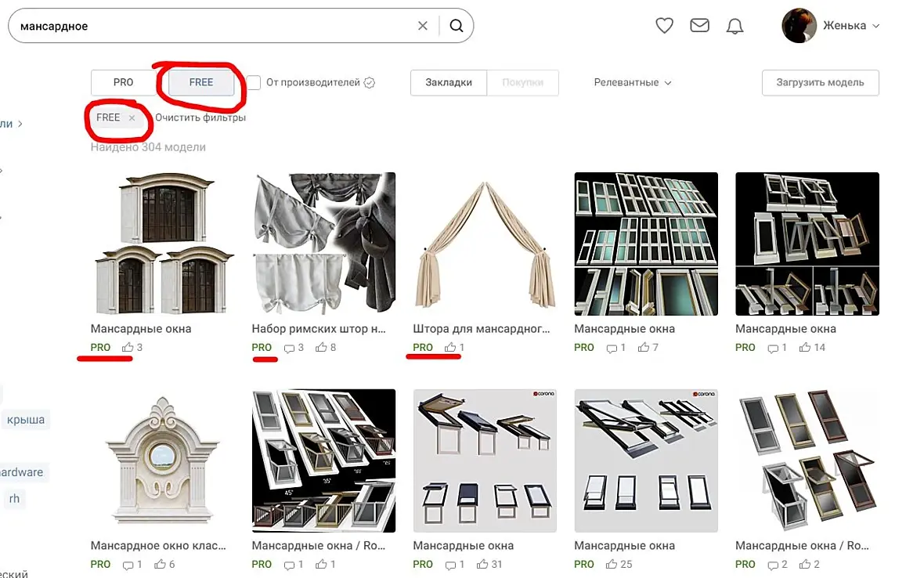The height and width of the screenshot is (578, 924).
Task: Open the title Штора для мансардног...
Action: (482, 329)
